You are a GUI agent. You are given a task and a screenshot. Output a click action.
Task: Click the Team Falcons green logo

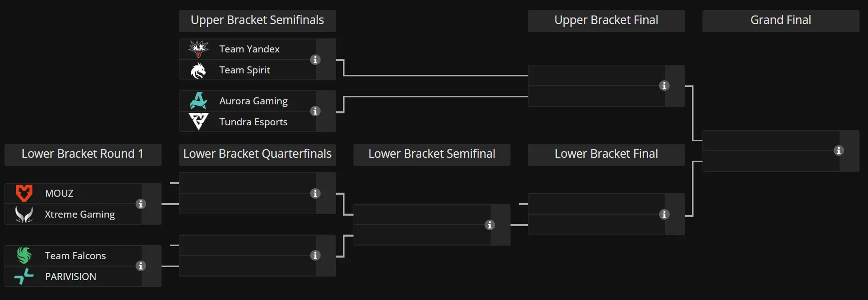(x=23, y=255)
